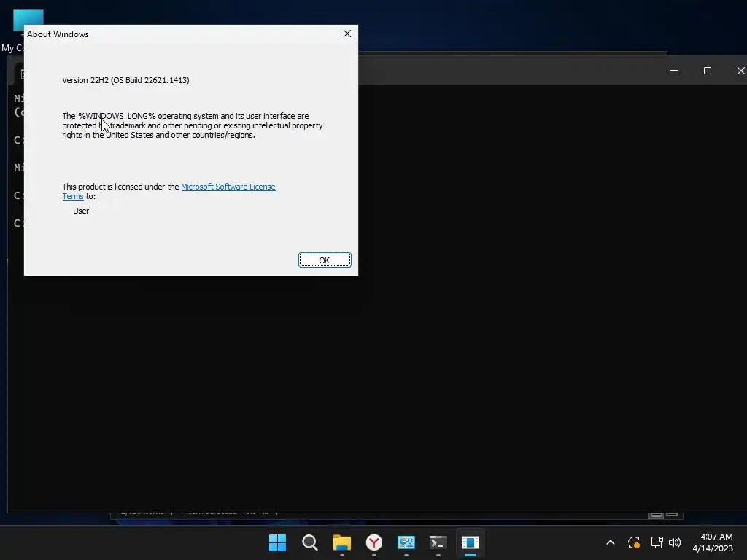Click the licensed user name 'User'
The width and height of the screenshot is (747, 560).
point(81,211)
